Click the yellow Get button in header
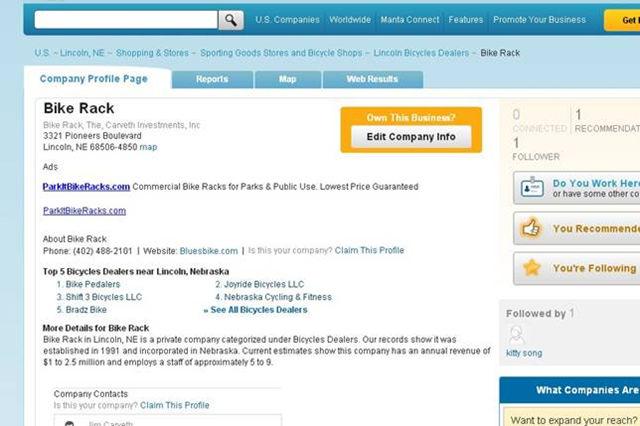This screenshot has height=426, width=640. 622,20
